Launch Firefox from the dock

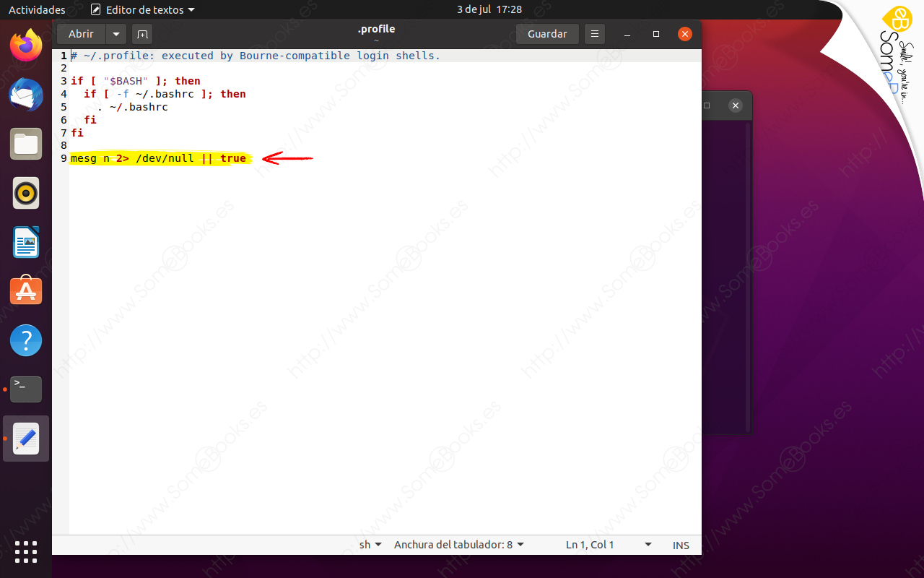[x=26, y=46]
